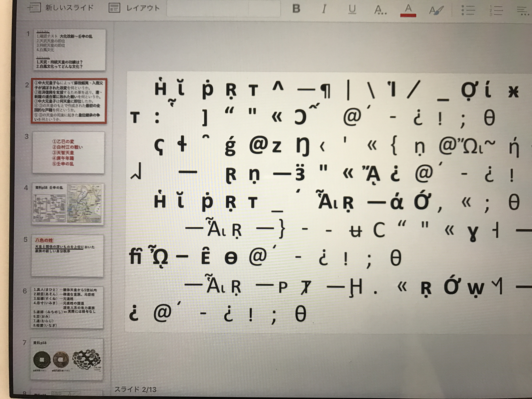
Task: Apply bulleted list formatting
Action: click(468, 11)
